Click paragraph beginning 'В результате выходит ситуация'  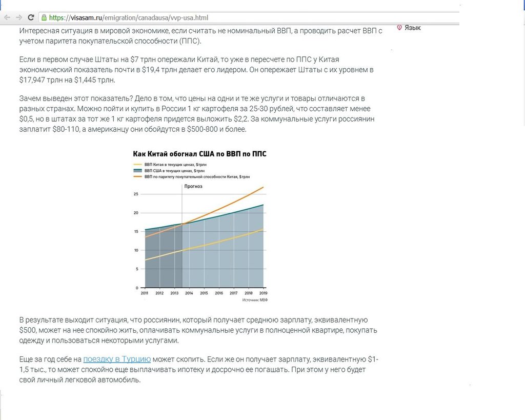[198, 330]
